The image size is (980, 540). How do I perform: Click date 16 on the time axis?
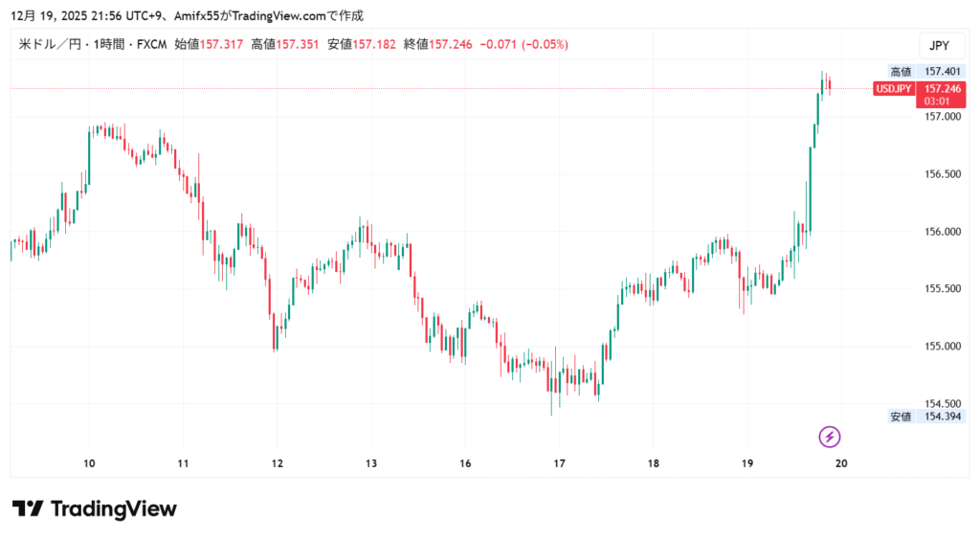[x=464, y=463]
